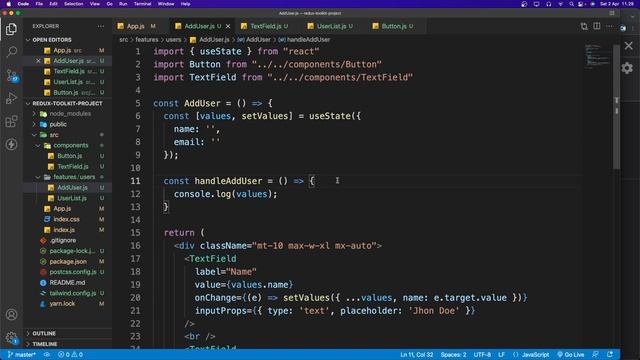The height and width of the screenshot is (360, 640).
Task: Open the Apple menu
Action: (x=9, y=4)
